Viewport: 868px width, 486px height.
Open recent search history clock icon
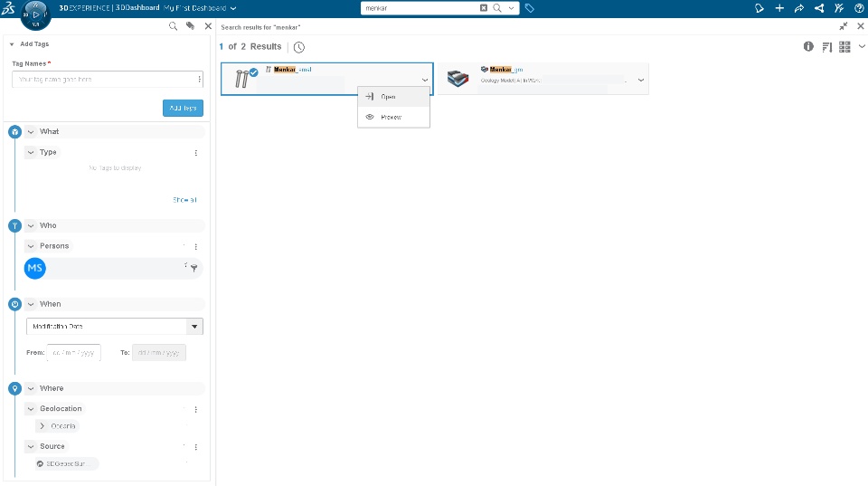299,47
